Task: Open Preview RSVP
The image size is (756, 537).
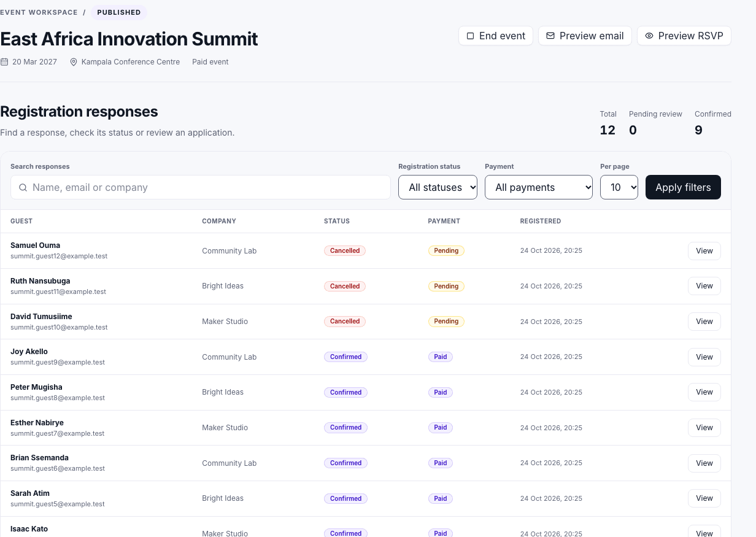Action: click(x=684, y=36)
